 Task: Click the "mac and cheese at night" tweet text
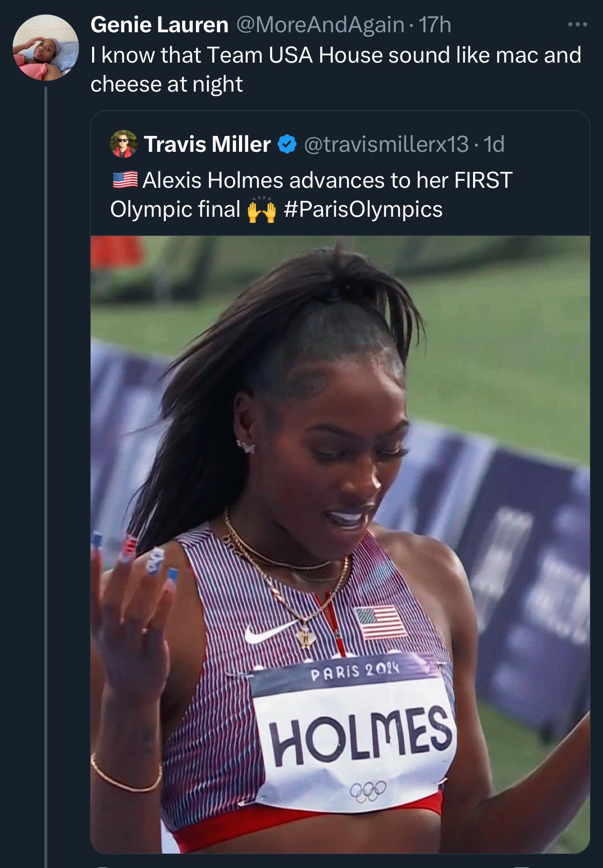click(x=336, y=69)
